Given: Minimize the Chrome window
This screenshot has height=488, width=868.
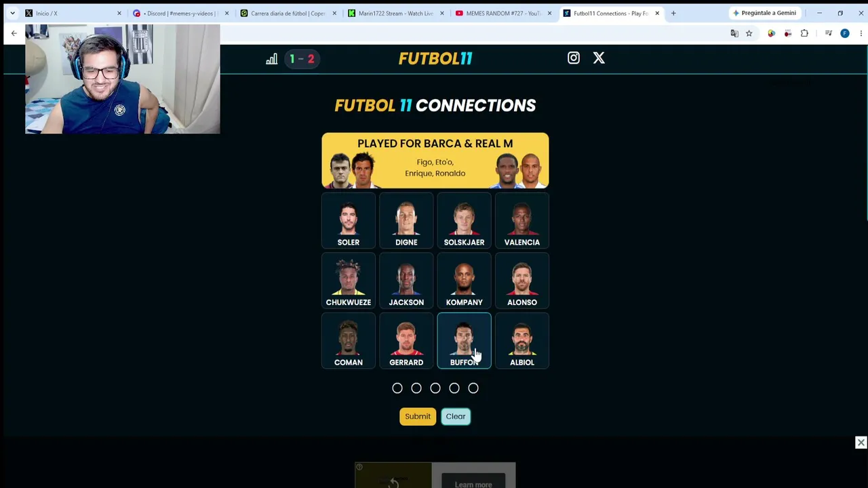Looking at the screenshot, I should point(819,13).
